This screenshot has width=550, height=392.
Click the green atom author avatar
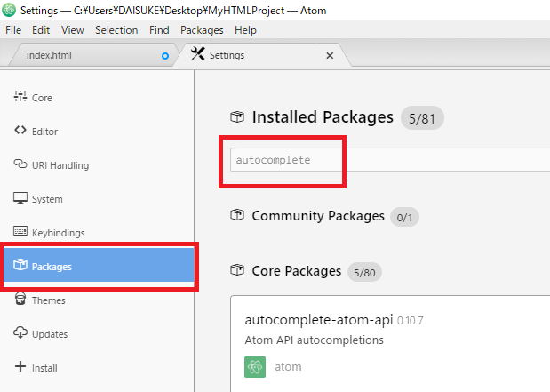pos(255,367)
